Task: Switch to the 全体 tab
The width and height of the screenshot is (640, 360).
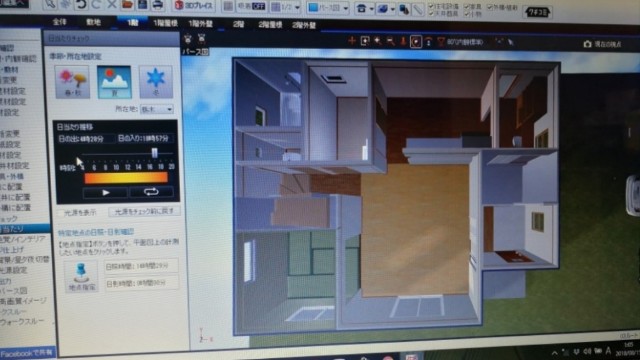Action: click(x=60, y=21)
